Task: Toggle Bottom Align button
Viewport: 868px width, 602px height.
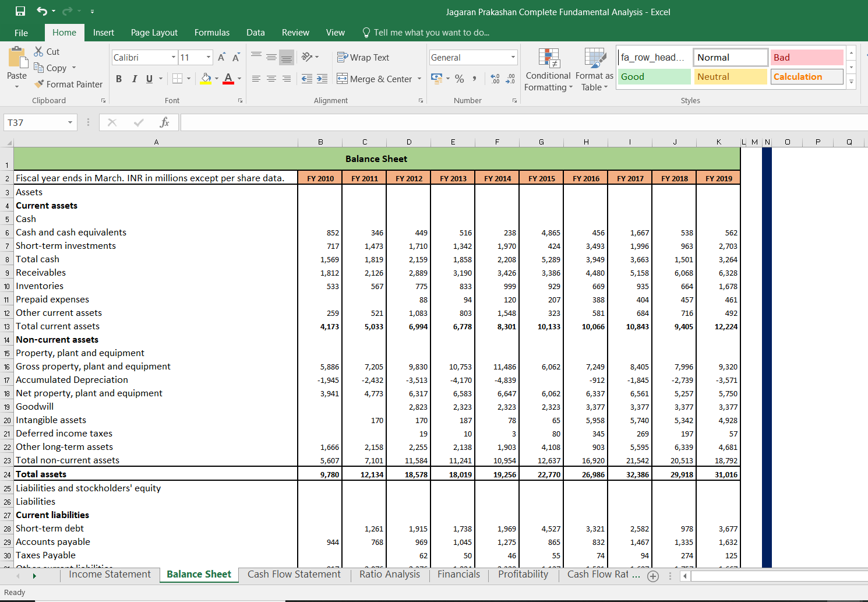Action: (287, 57)
